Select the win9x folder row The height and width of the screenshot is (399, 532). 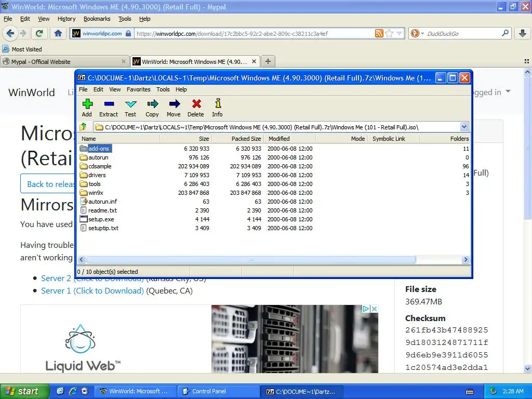coord(273,193)
